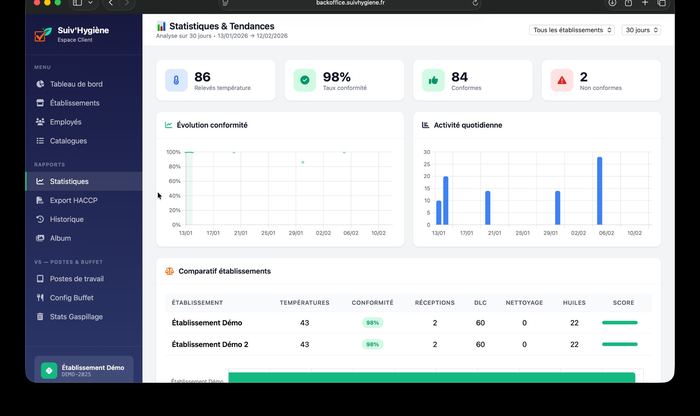Viewport: 700px width, 416px height.
Task: Click the Suiv'Hygiène logo icon
Action: coord(43,34)
